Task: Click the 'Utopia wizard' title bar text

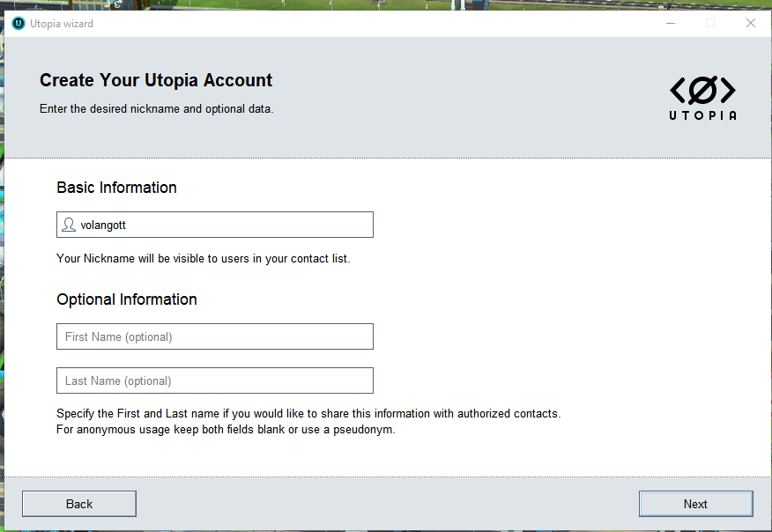Action: tap(62, 24)
